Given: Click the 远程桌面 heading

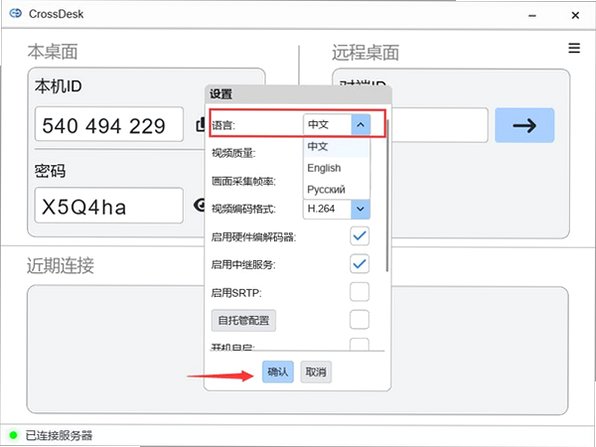Looking at the screenshot, I should coord(365,52).
